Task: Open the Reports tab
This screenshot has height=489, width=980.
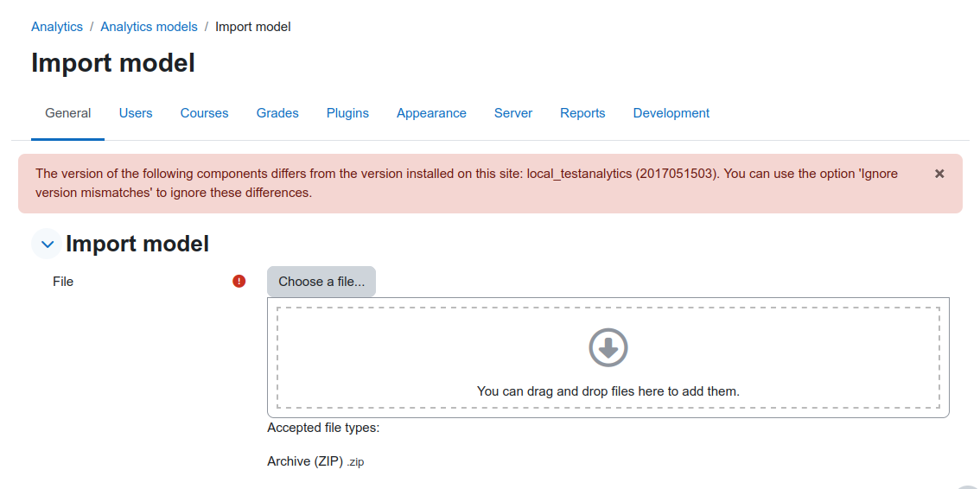Action: coord(582,113)
